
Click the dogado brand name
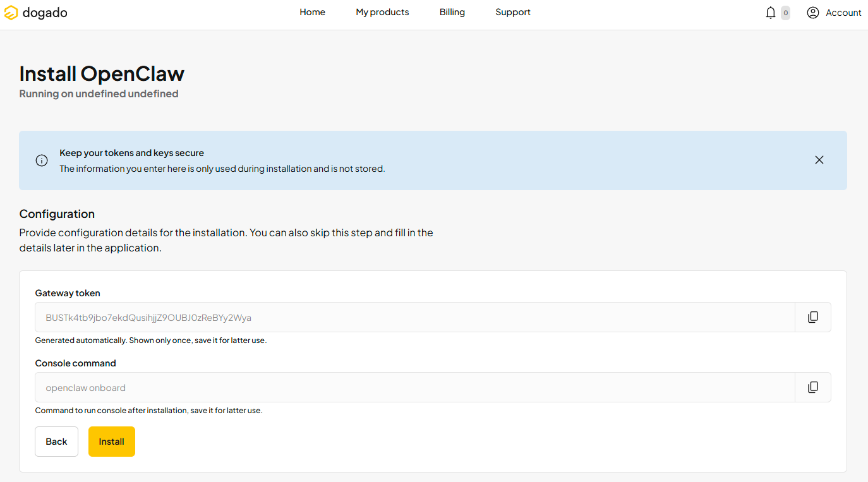[x=45, y=13]
